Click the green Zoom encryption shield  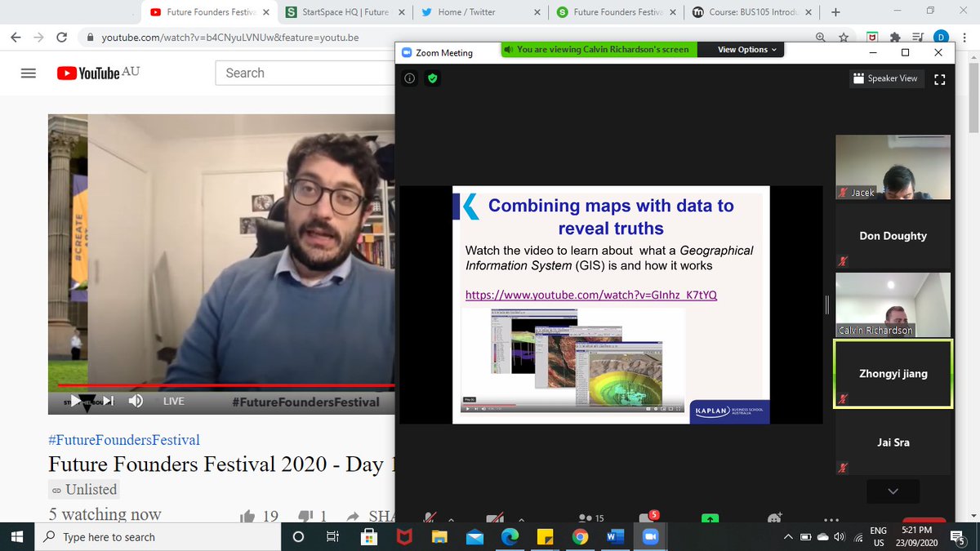coord(433,78)
